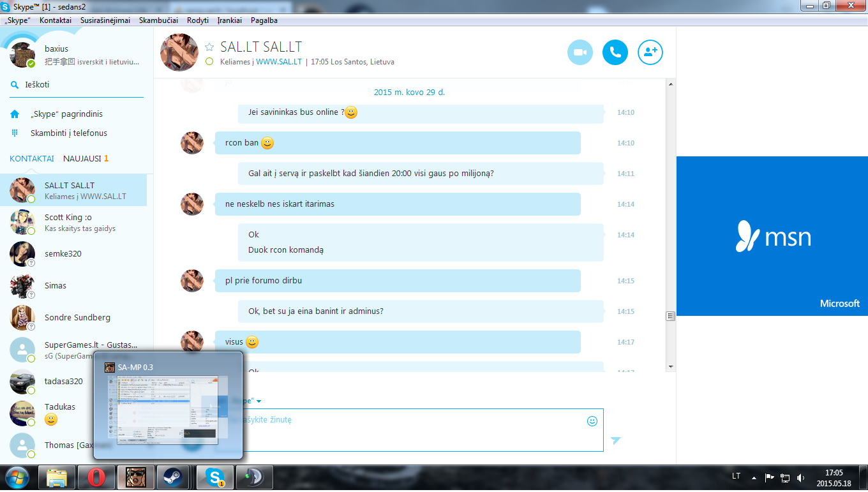Click message "Ok, bet su ja eina banint ir adminus?"
This screenshot has height=492, width=868.
(x=421, y=311)
